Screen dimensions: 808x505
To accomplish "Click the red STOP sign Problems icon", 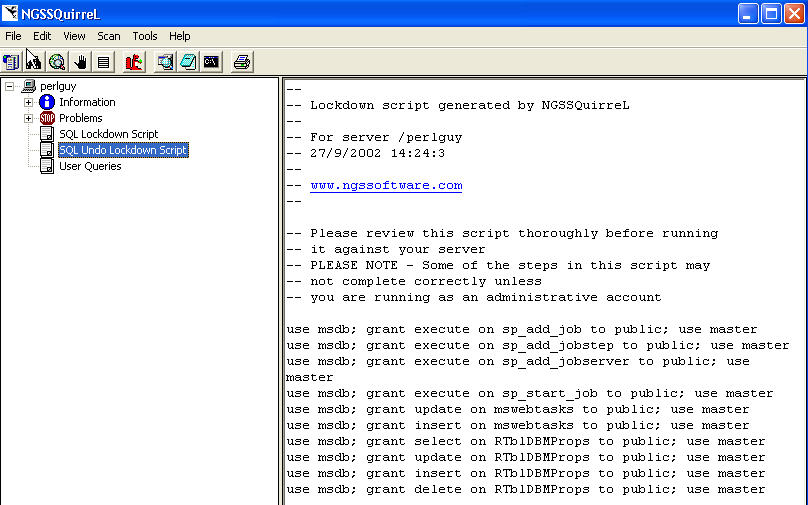I will pyautogui.click(x=47, y=118).
